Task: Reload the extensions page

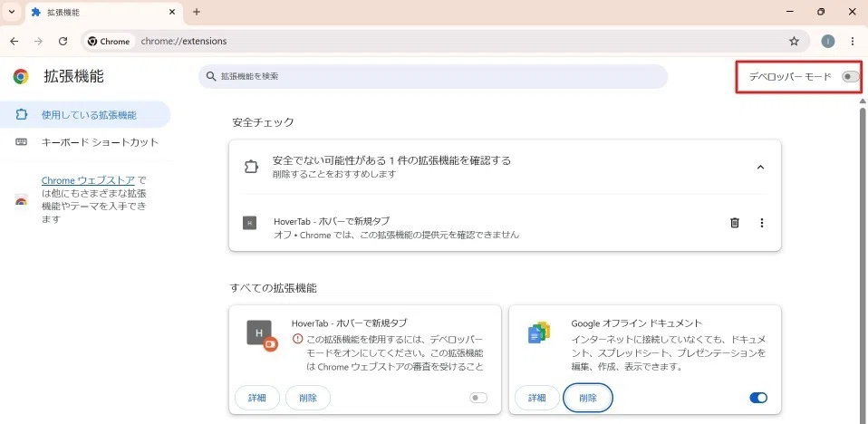Action: click(63, 41)
